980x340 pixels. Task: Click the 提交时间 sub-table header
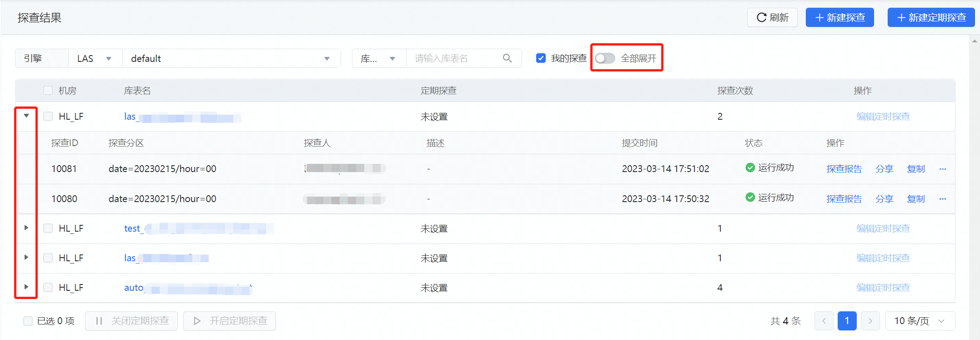[x=639, y=143]
